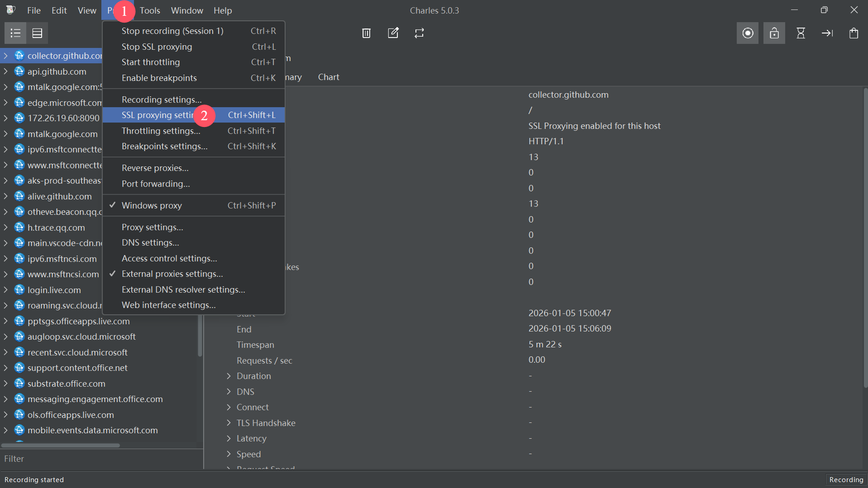Viewport: 868px width, 488px height.
Task: Click the trash clear session icon
Action: coord(366,33)
